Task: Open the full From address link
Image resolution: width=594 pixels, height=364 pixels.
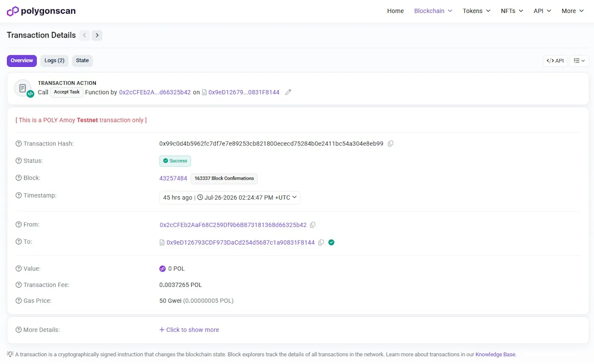Action: click(x=233, y=225)
